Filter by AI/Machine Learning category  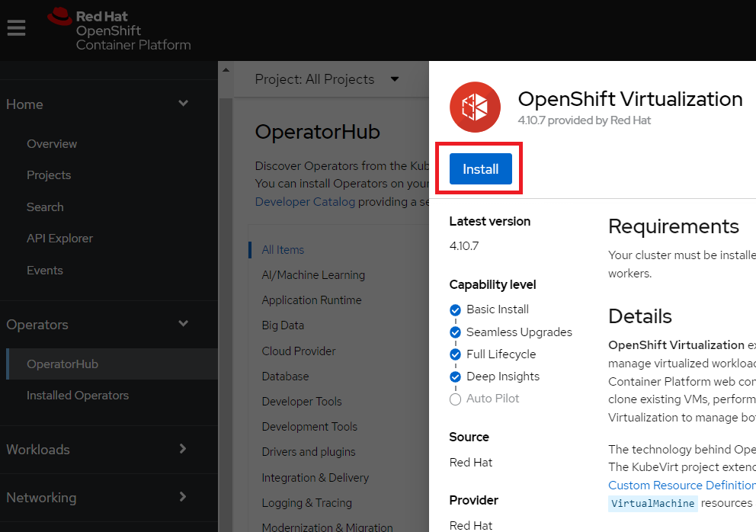click(x=313, y=275)
